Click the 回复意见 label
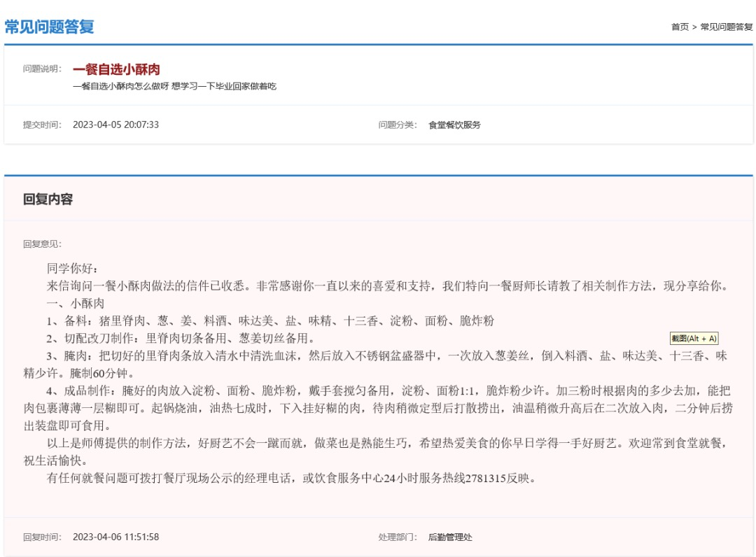 [42, 244]
